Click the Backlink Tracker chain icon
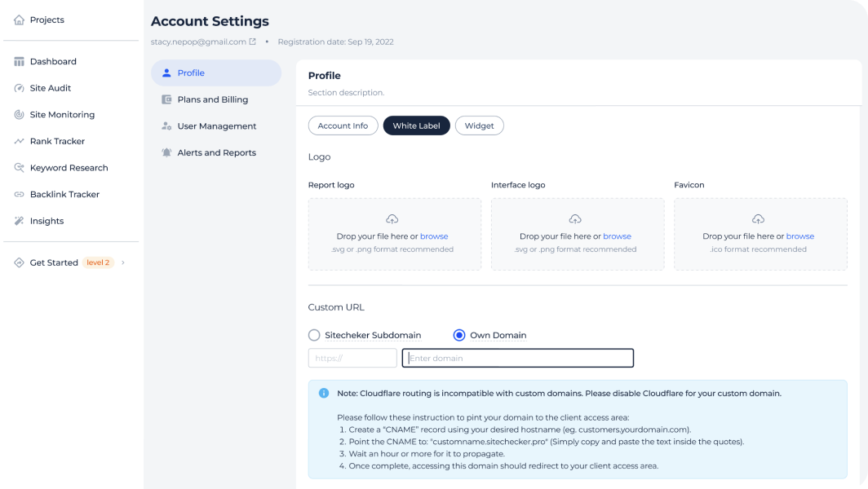The width and height of the screenshot is (868, 489). [x=19, y=194]
